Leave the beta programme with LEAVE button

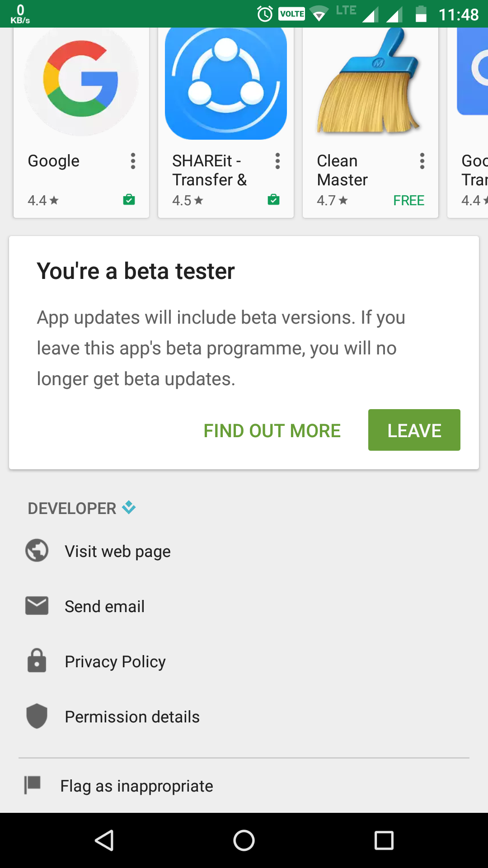[414, 430]
